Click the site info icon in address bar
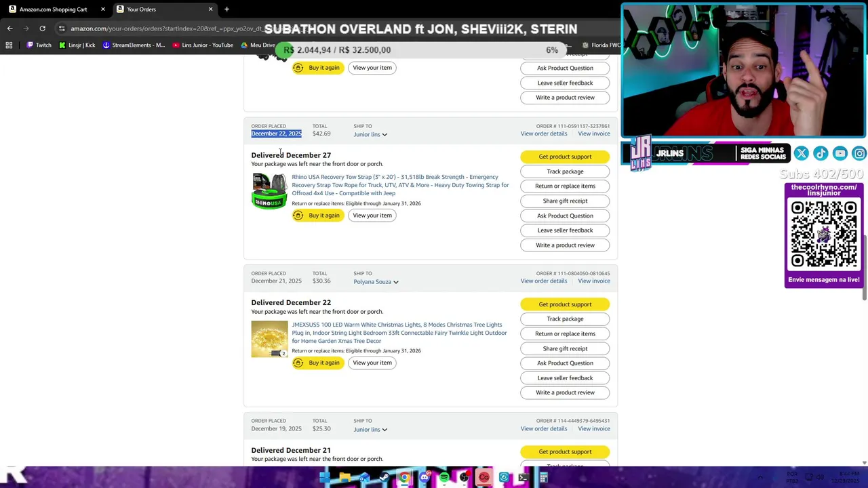Screen dimensions: 868x488 62,28
